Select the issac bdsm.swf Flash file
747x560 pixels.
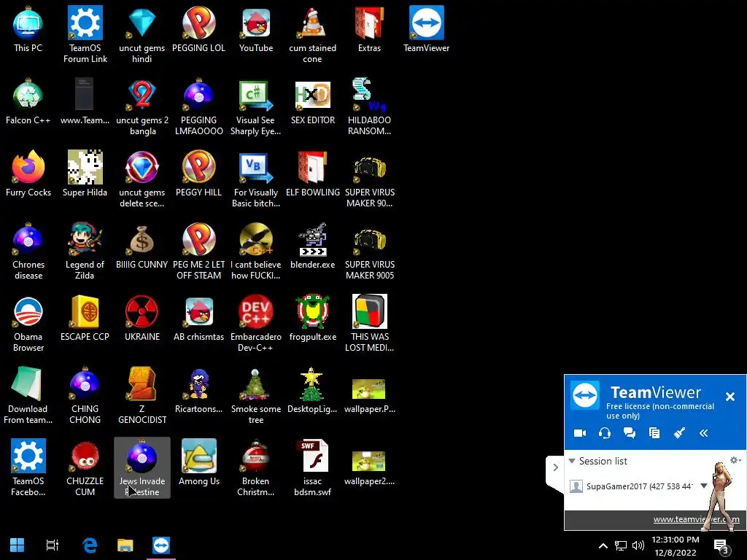click(312, 467)
